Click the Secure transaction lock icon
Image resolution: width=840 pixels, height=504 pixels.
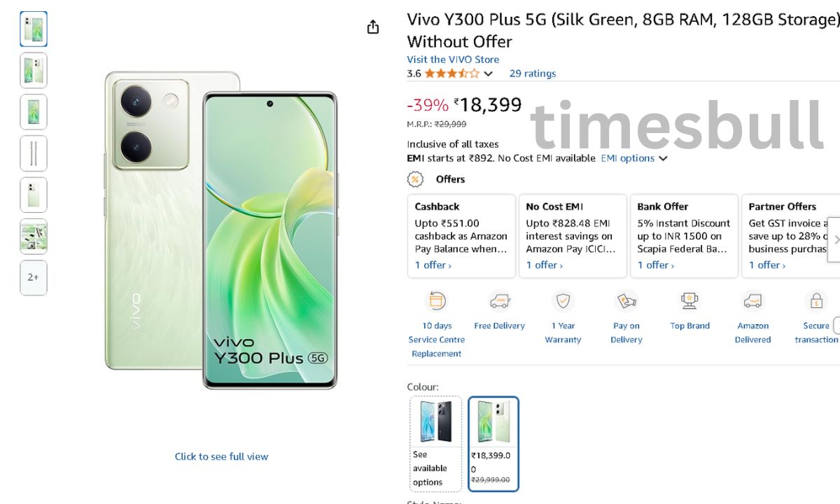point(815,302)
